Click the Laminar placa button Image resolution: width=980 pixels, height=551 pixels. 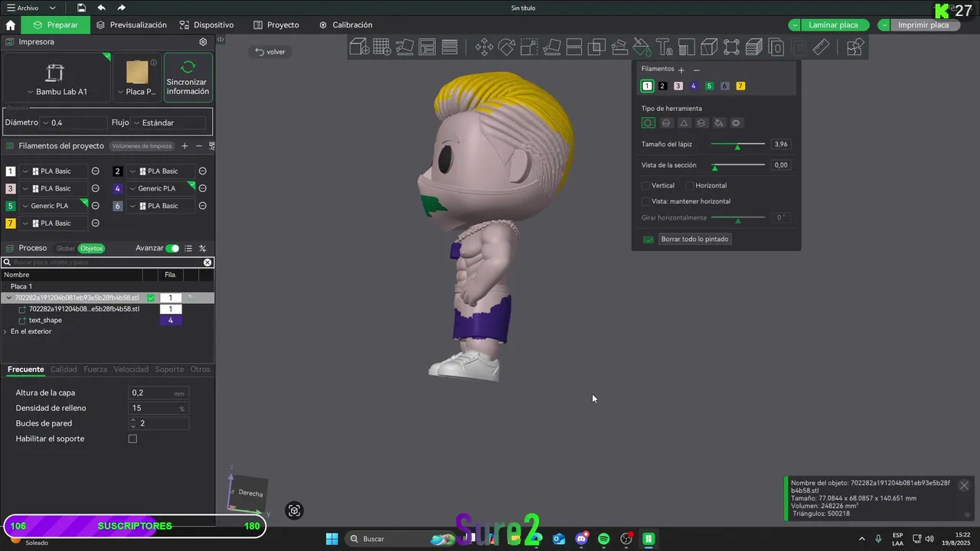tap(833, 25)
